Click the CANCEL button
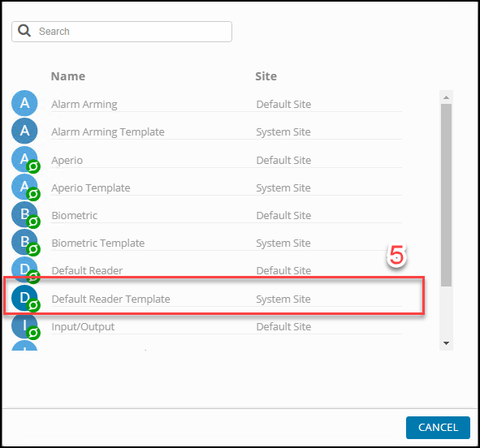This screenshot has width=480, height=448. click(438, 427)
